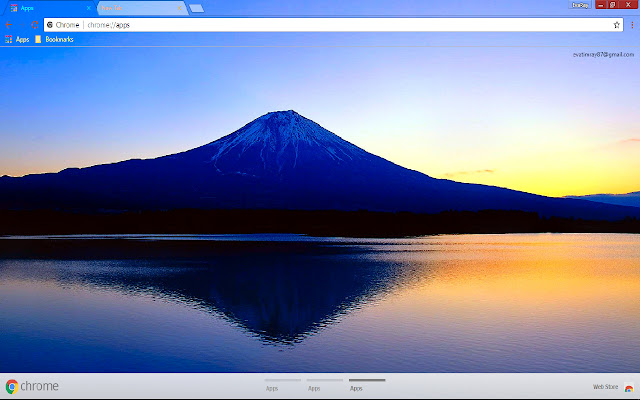Bookmark this page with the star icon

click(x=616, y=25)
